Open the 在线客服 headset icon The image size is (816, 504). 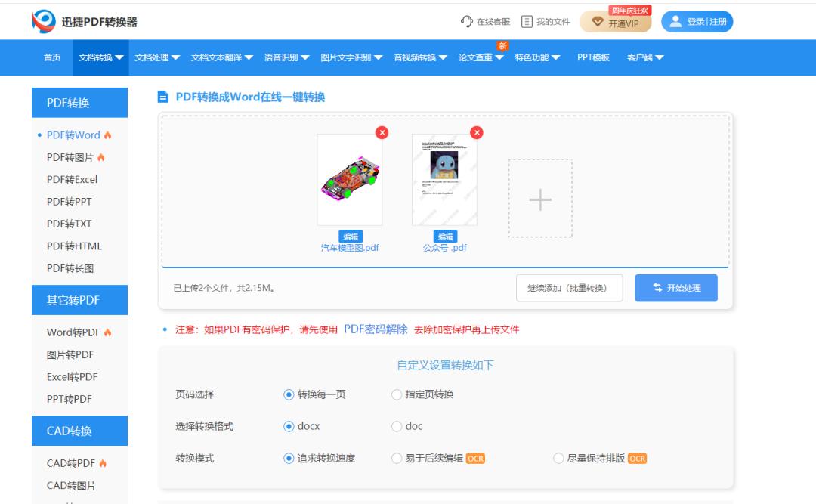tap(467, 22)
